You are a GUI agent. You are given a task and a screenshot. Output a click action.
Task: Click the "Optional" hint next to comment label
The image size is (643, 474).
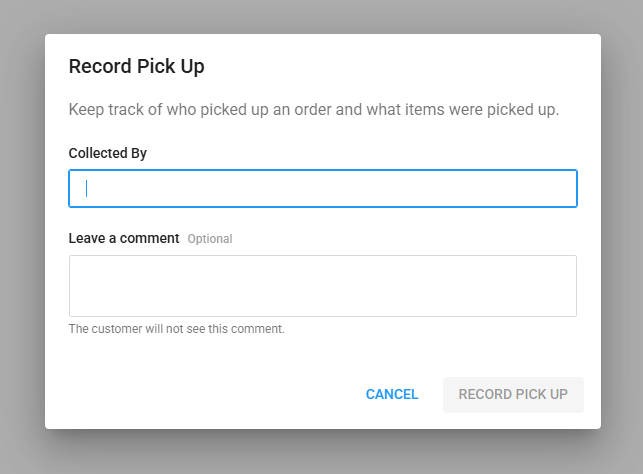click(x=210, y=239)
